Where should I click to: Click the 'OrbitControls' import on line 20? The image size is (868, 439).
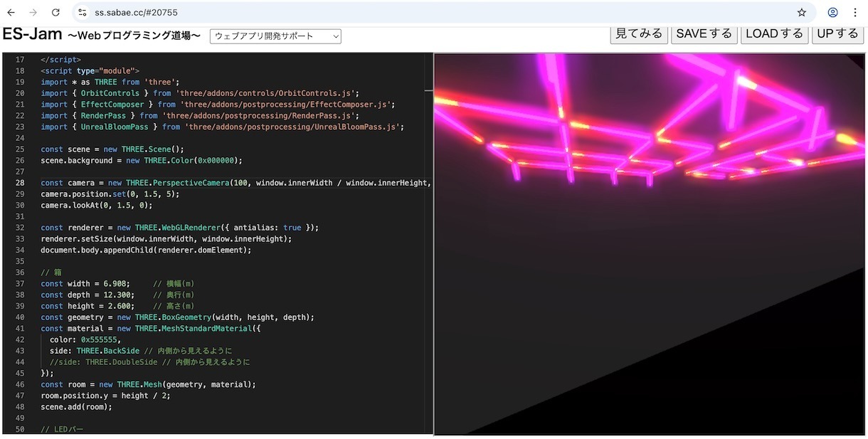[x=110, y=92]
